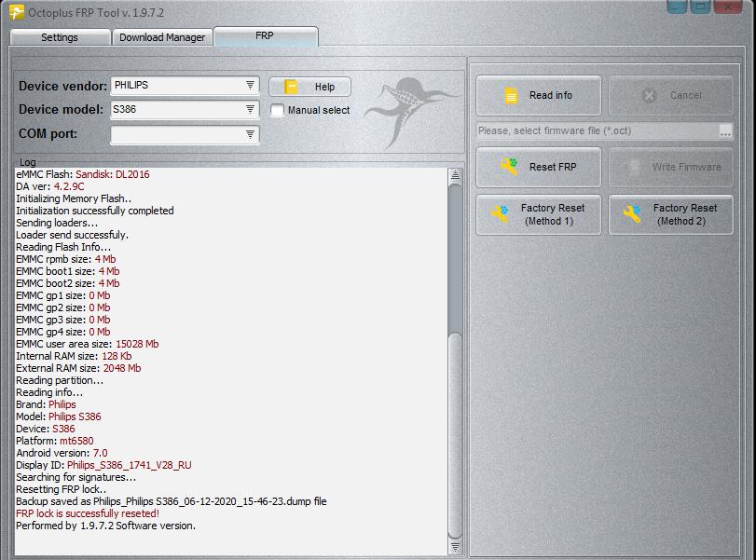Image resolution: width=756 pixels, height=560 pixels.
Task: Switch to the Settings tab
Action: click(60, 37)
